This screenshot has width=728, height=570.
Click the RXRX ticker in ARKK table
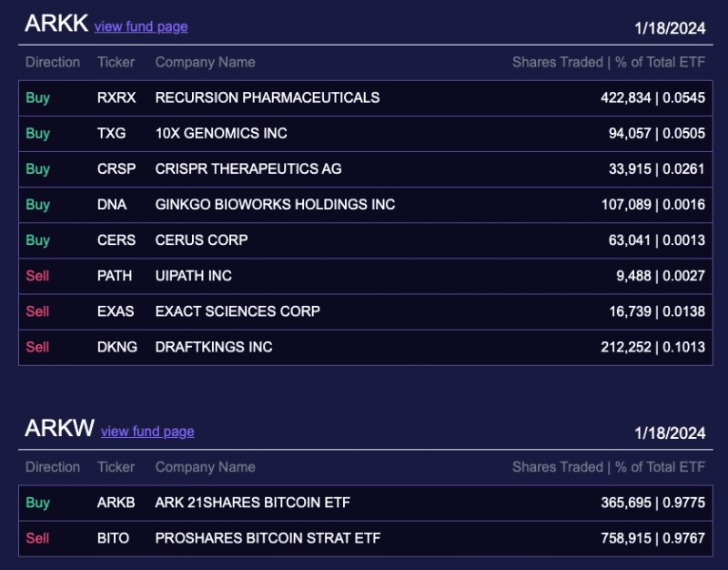click(x=116, y=97)
